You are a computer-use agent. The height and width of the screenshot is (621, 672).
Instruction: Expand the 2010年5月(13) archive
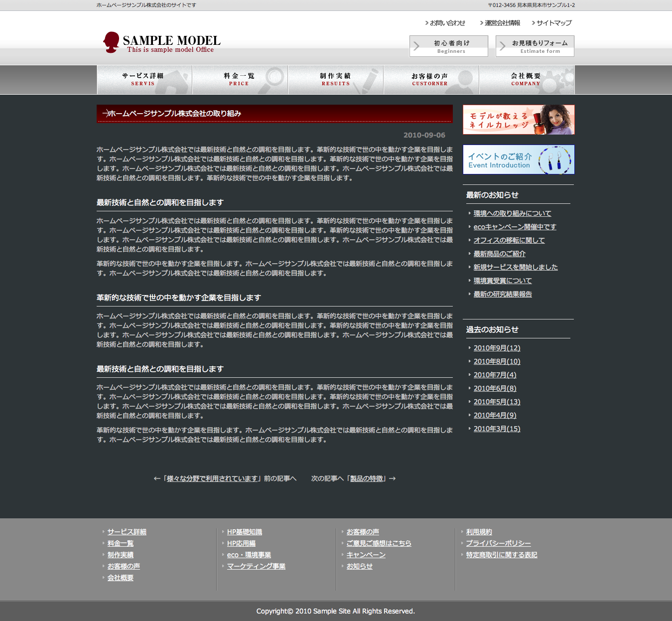point(497,402)
